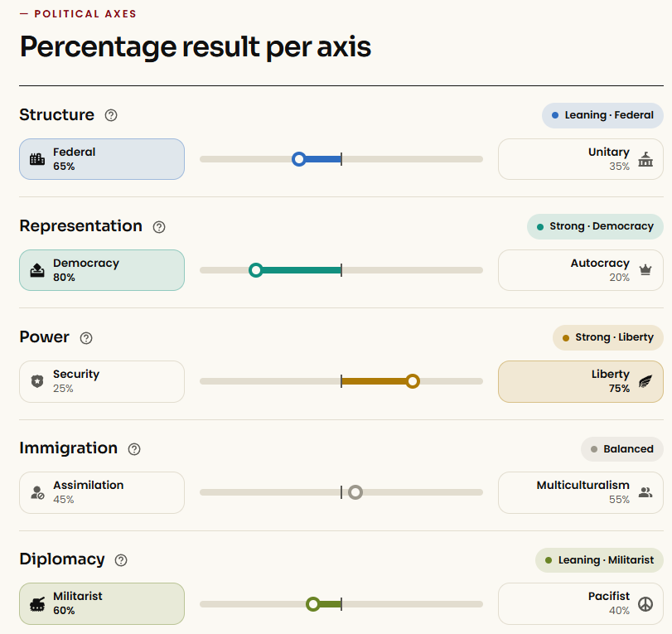Click the Leaning · Federal badge
The width and height of the screenshot is (672, 634).
tap(602, 115)
